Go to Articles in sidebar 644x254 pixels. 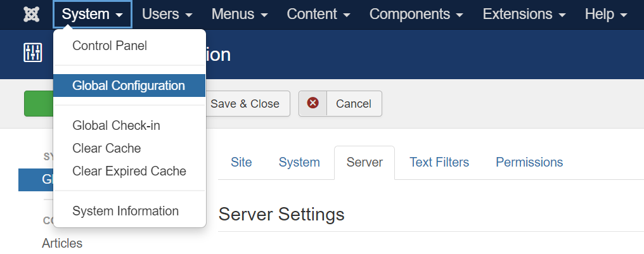pyautogui.click(x=62, y=243)
